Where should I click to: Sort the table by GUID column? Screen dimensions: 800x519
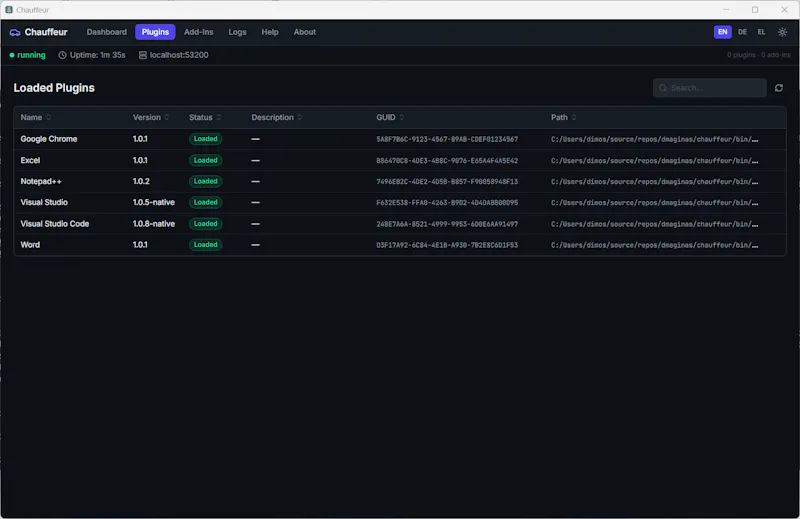point(390,117)
